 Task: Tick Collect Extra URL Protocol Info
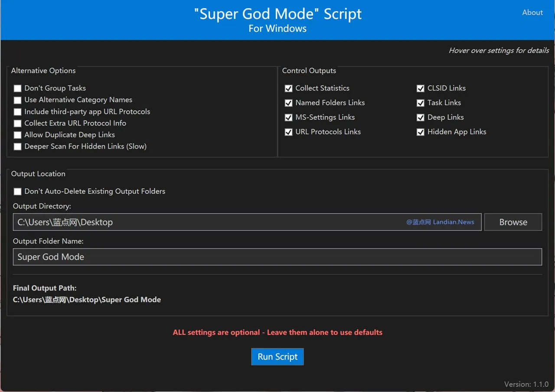coord(17,124)
